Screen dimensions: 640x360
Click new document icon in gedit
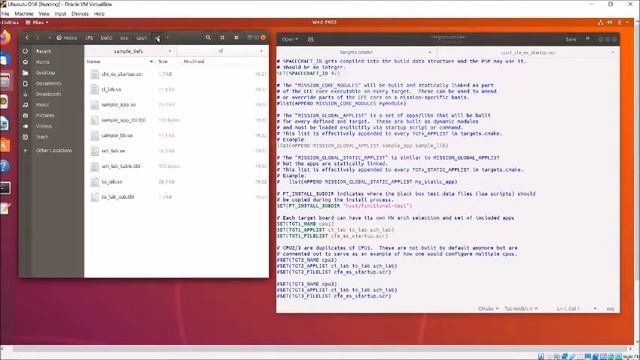pos(311,39)
